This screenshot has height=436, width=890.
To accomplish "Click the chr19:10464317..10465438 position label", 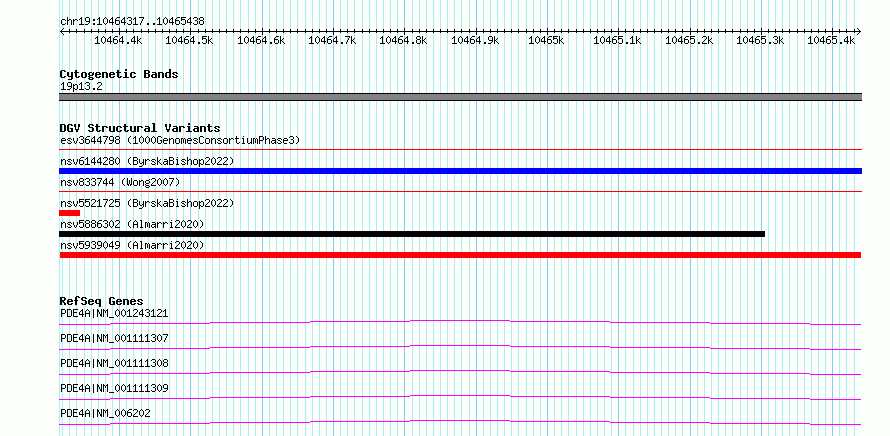I will coord(132,21).
